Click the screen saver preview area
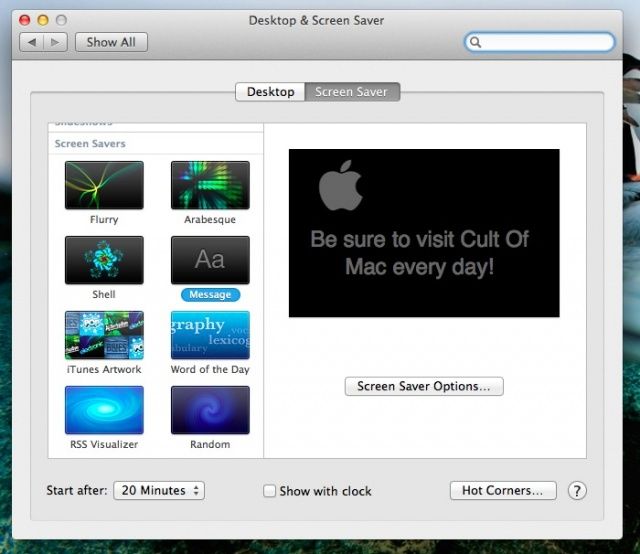The height and width of the screenshot is (554, 640). coord(424,233)
